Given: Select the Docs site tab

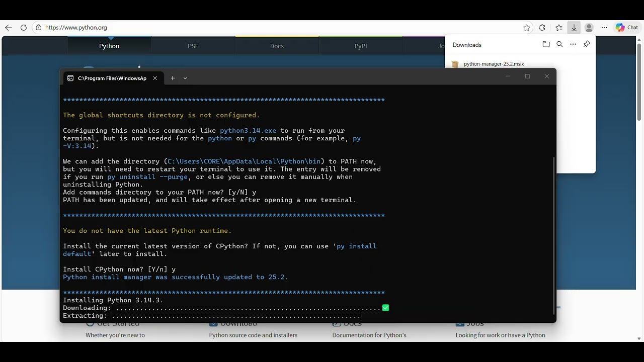Looking at the screenshot, I should [277, 46].
